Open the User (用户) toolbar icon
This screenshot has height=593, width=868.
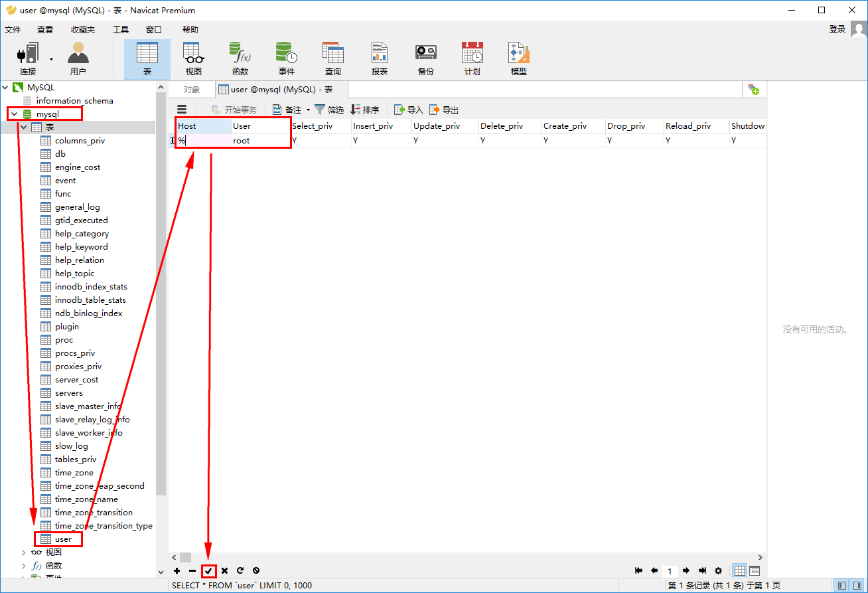(x=78, y=59)
